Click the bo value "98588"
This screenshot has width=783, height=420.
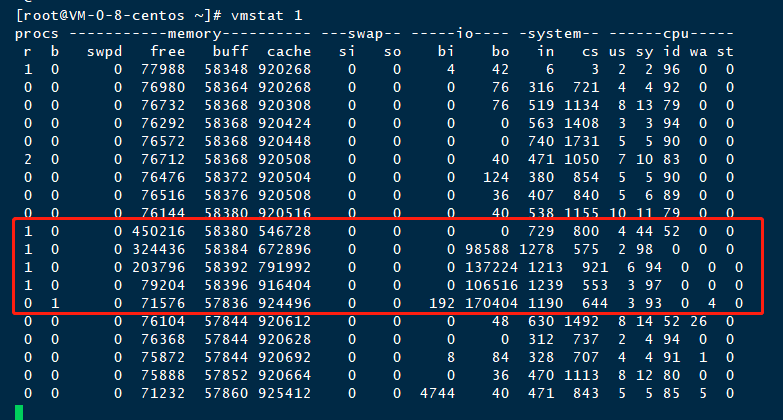coord(487,249)
